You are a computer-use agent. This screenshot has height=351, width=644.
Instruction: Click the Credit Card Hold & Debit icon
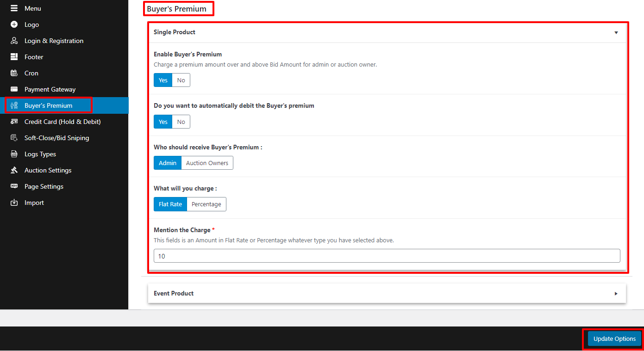[14, 122]
